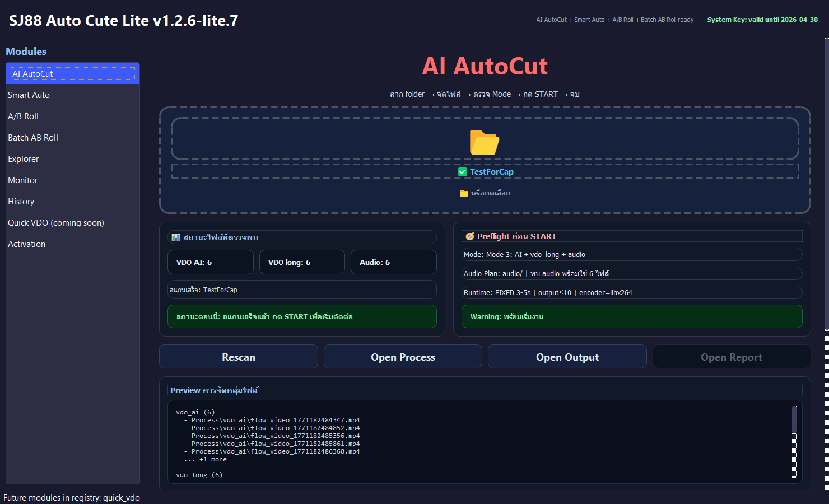Viewport: 829px width, 504px height.
Task: Open the Explorer module
Action: point(23,158)
